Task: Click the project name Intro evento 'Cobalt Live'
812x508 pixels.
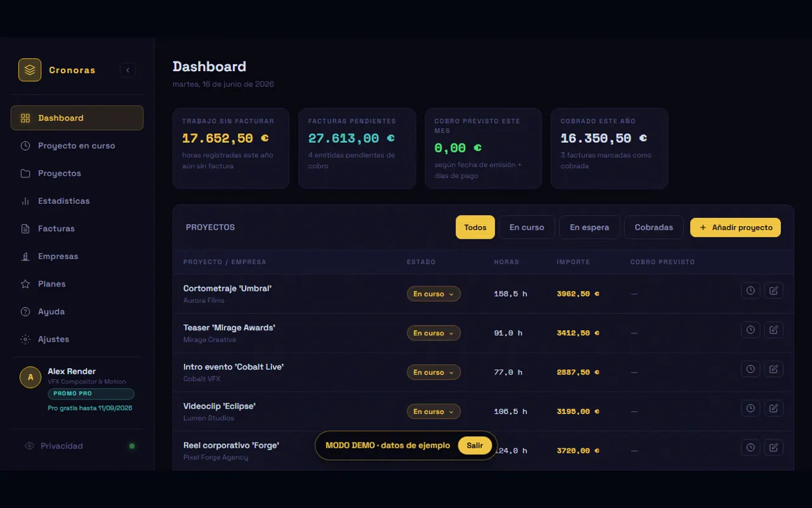Action: pos(233,367)
